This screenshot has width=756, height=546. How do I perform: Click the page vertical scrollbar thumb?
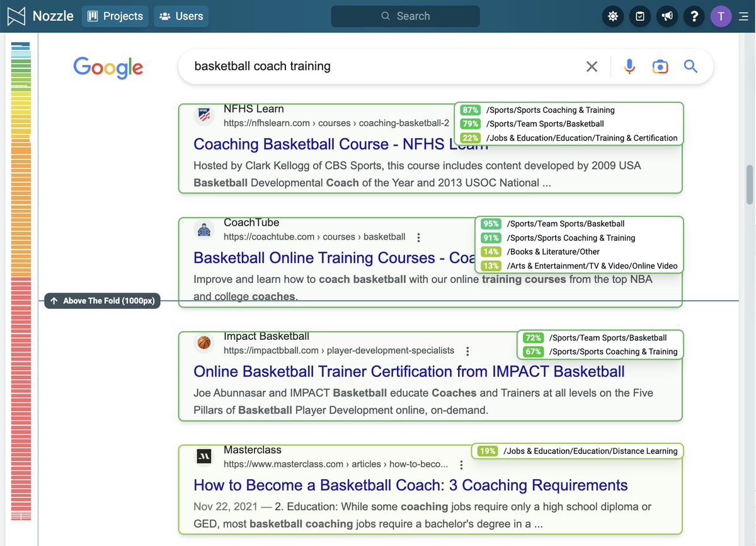pos(750,185)
